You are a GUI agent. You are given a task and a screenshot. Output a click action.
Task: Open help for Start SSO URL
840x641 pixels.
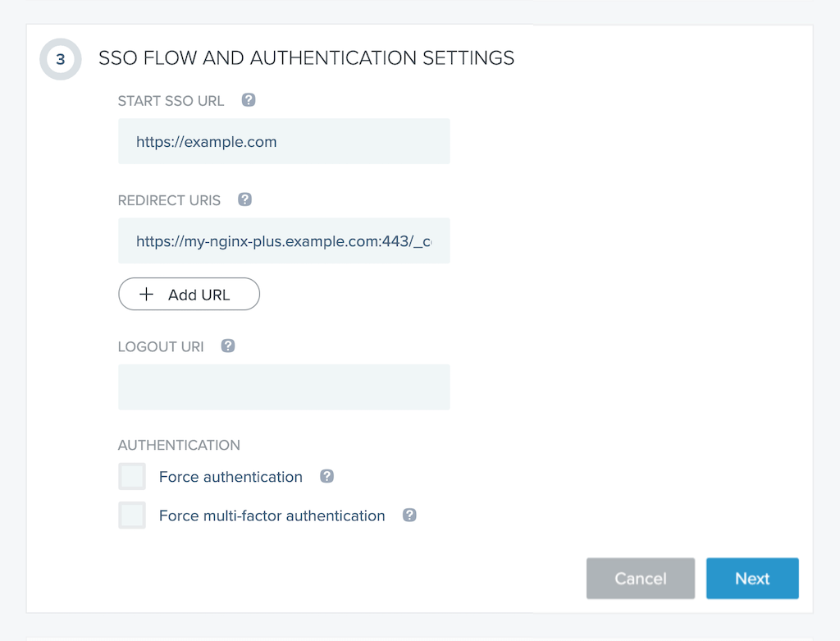point(249,100)
